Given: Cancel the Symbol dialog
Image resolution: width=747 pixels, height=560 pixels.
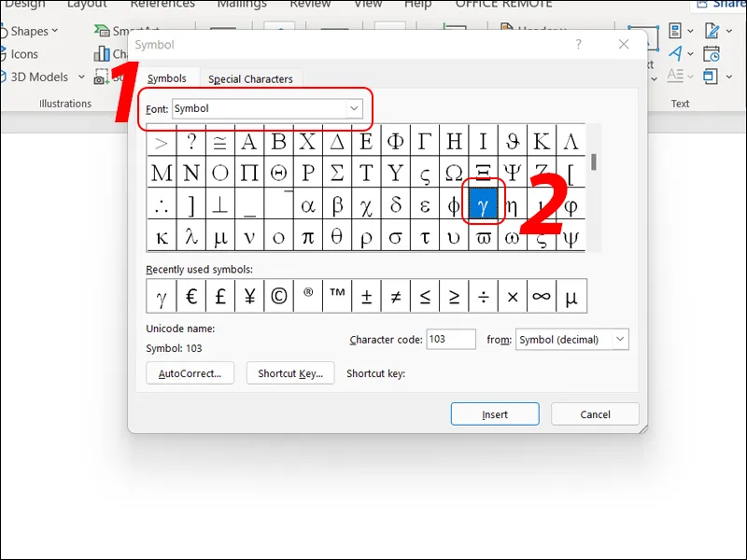Looking at the screenshot, I should pos(595,414).
